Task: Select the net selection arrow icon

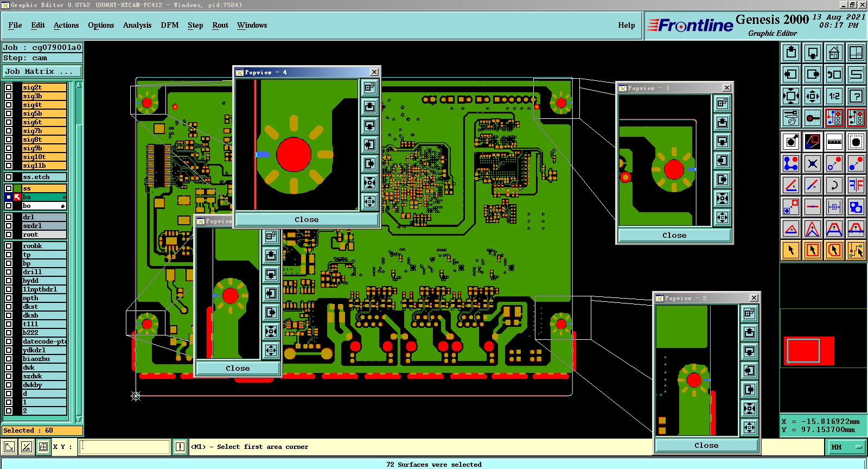Action: (x=856, y=250)
